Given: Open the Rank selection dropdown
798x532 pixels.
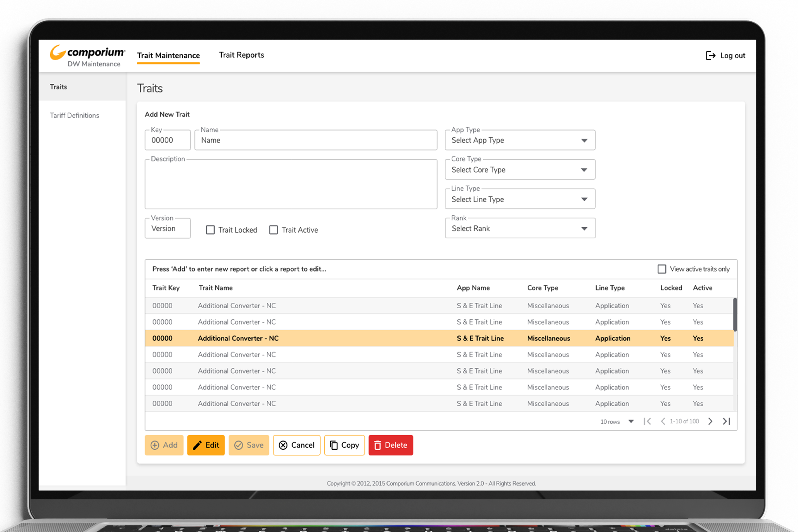Looking at the screenshot, I should point(520,229).
